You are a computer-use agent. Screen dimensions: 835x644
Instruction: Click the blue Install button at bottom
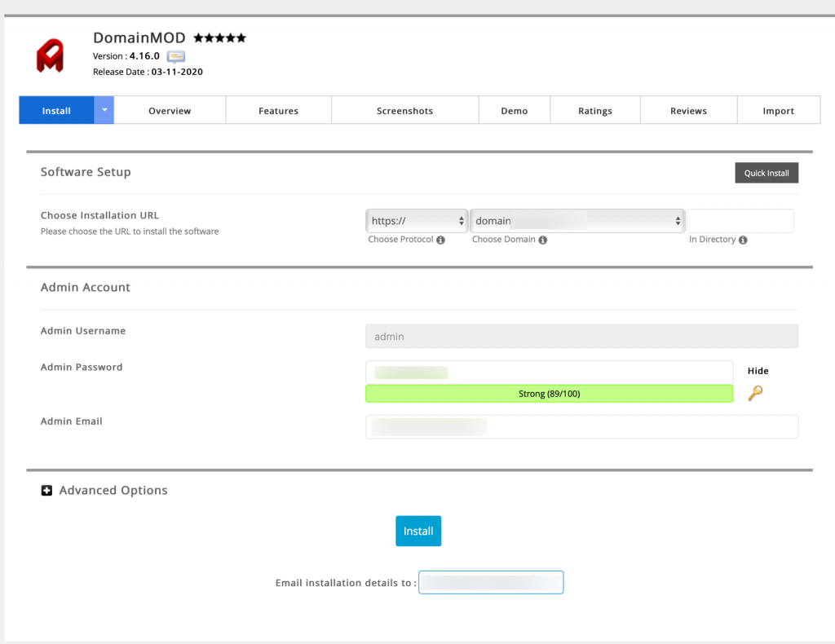tap(418, 531)
